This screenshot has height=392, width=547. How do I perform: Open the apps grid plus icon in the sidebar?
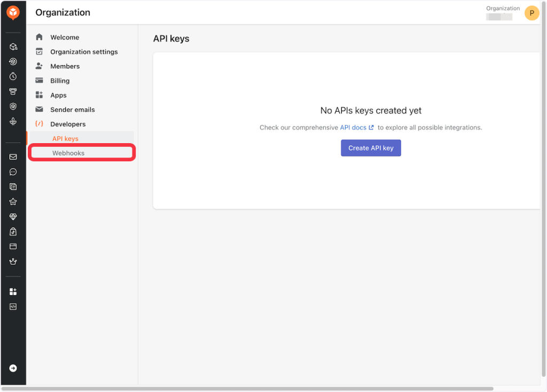coord(13,292)
